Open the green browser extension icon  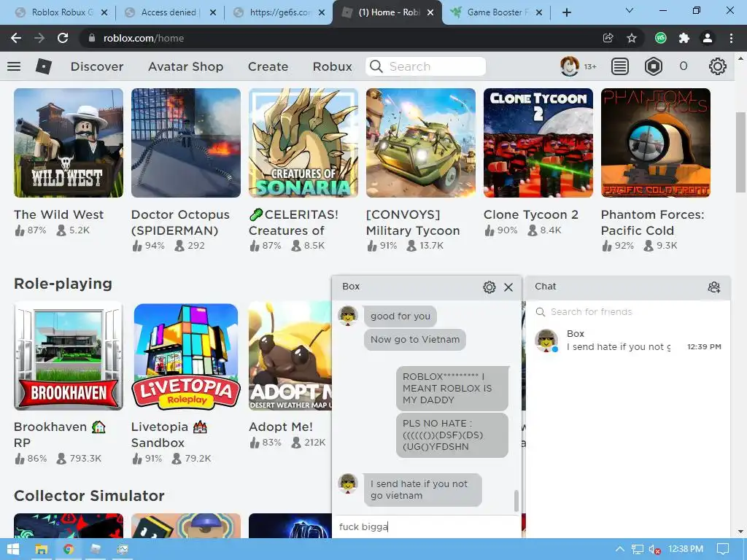coord(660,38)
